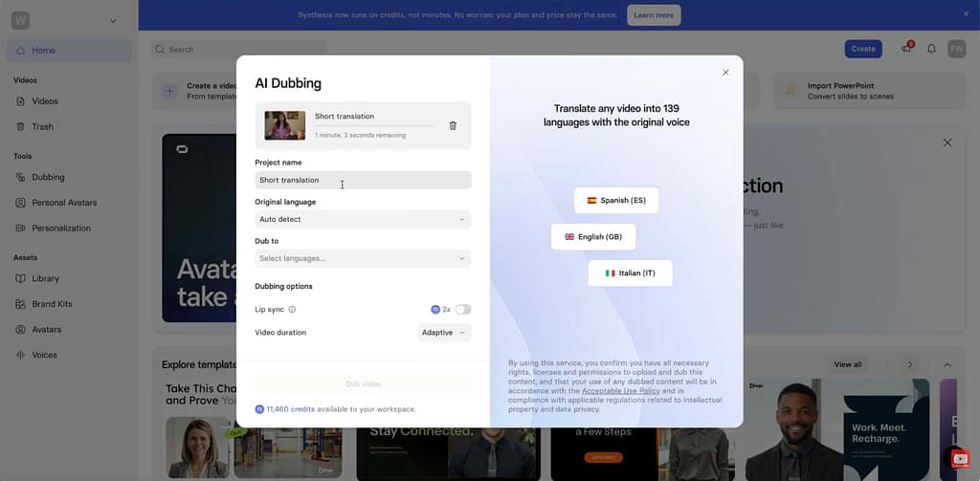Click the Create a video plus icon
Image resolution: width=980 pixels, height=481 pixels.
[x=170, y=91]
